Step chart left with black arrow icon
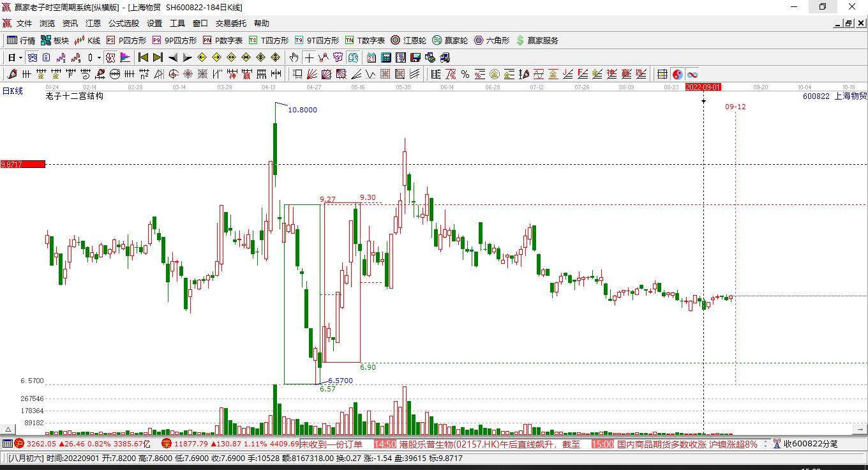 tap(173, 57)
